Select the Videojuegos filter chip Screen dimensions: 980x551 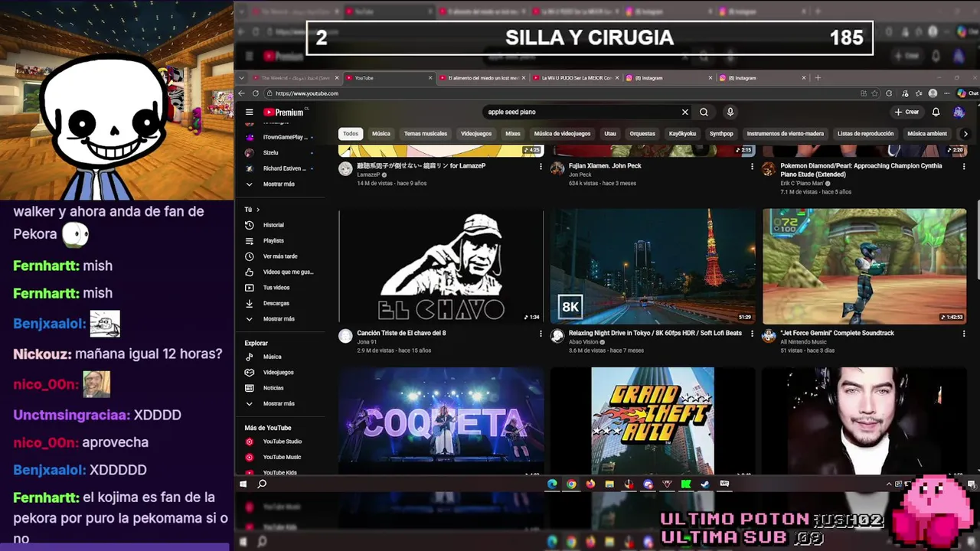click(476, 134)
